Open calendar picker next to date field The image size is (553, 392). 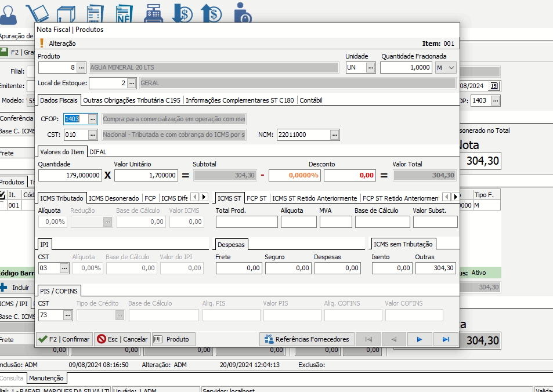point(494,86)
